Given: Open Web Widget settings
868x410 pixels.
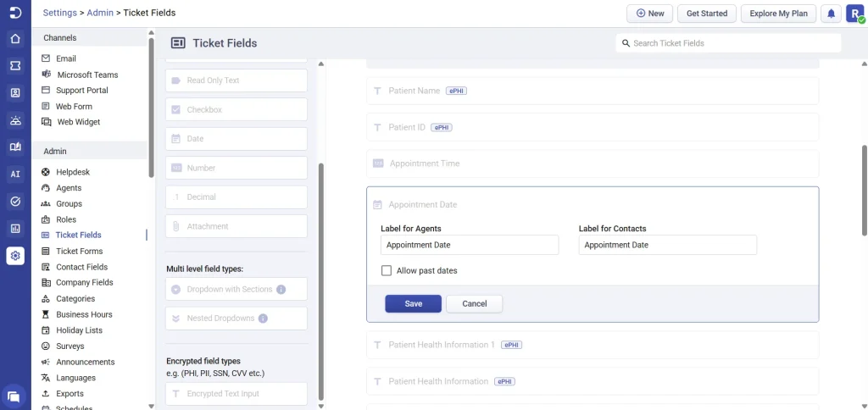Looking at the screenshot, I should [79, 122].
